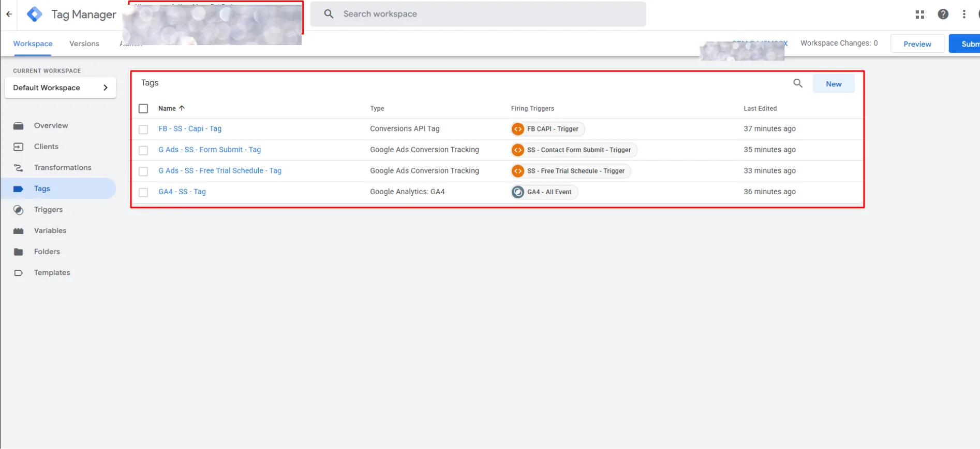Check the FB - SS - Capi - Tag row
The height and width of the screenshot is (449, 980).
pos(143,129)
